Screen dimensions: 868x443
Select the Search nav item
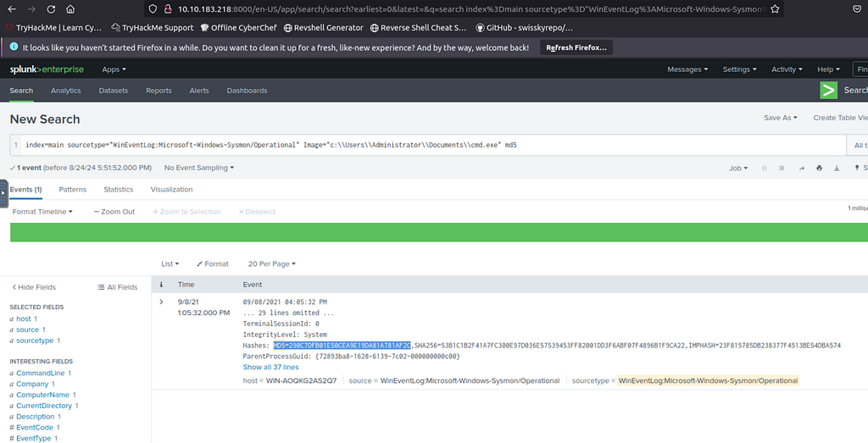pyautogui.click(x=21, y=91)
